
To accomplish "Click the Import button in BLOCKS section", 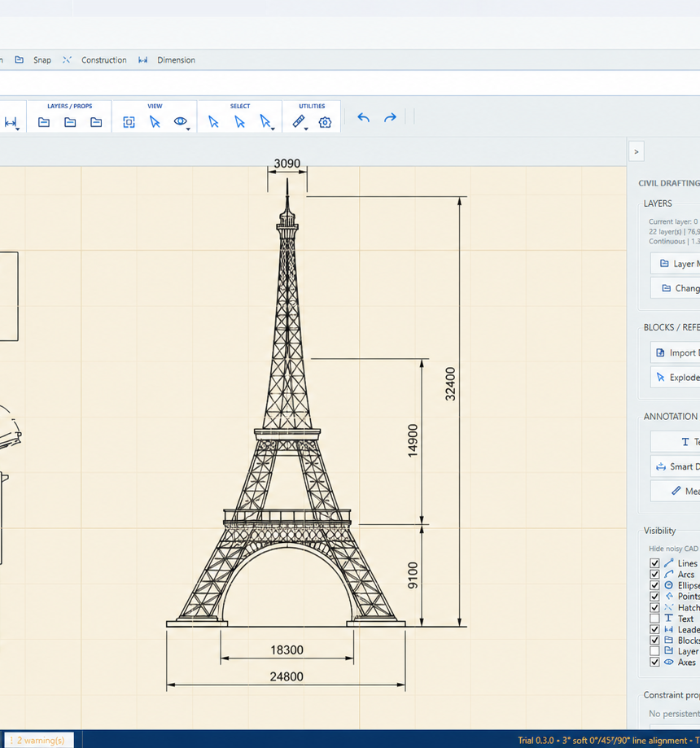I will [x=676, y=352].
